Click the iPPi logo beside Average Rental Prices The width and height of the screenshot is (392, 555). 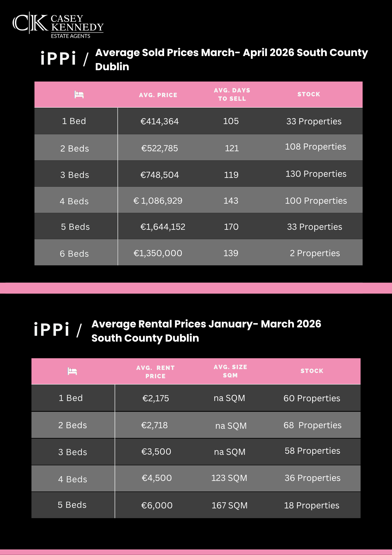(52, 330)
